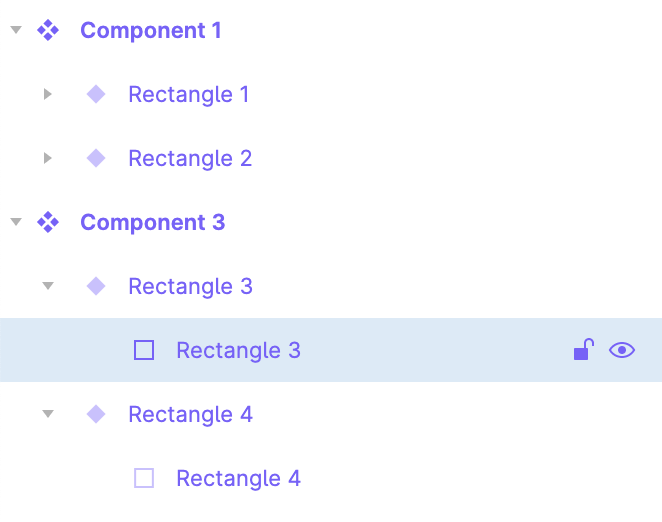The height and width of the screenshot is (522, 662).
Task: Hide the selected Rectangle 3 layer via eye icon
Action: point(622,350)
